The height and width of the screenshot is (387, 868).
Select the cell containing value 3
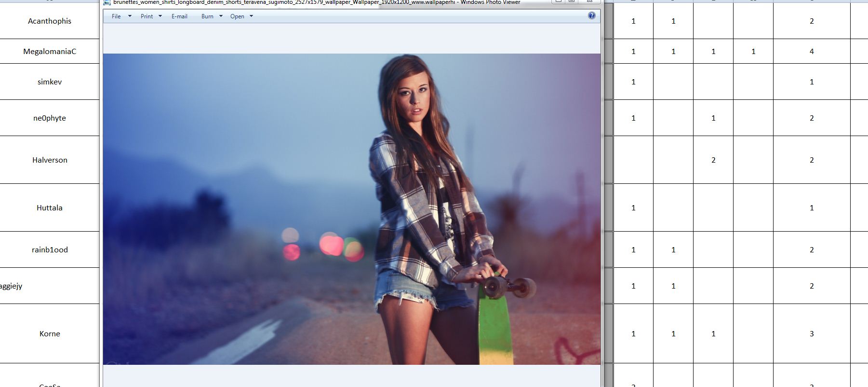[x=811, y=333]
